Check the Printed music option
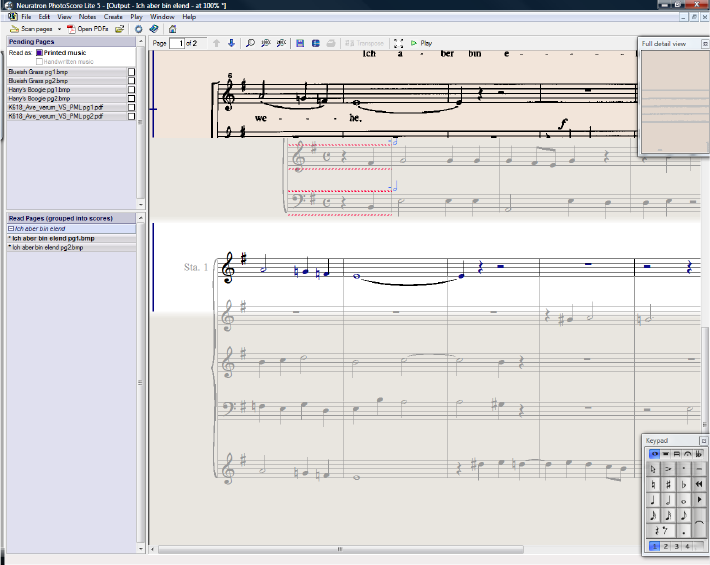 [40, 52]
